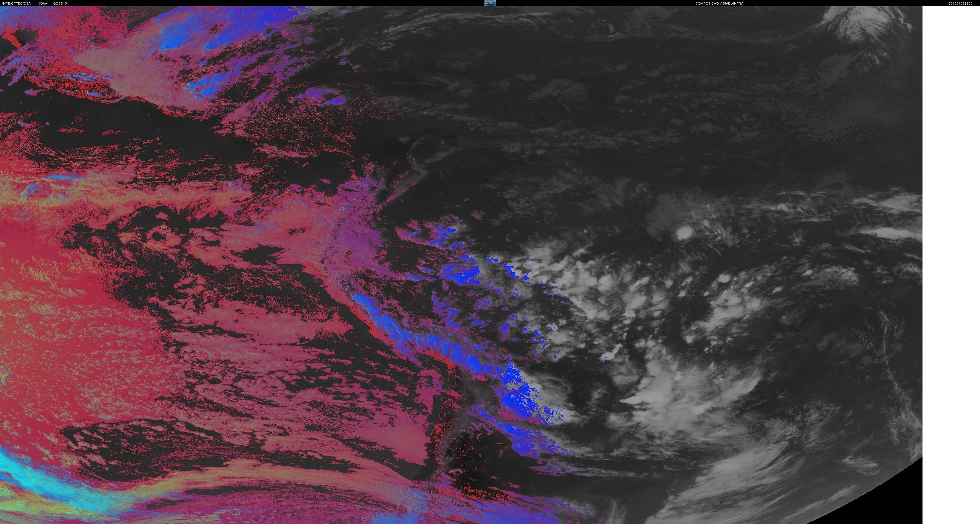Click the CPTEC logo in header

pyautogui.click(x=490, y=3)
